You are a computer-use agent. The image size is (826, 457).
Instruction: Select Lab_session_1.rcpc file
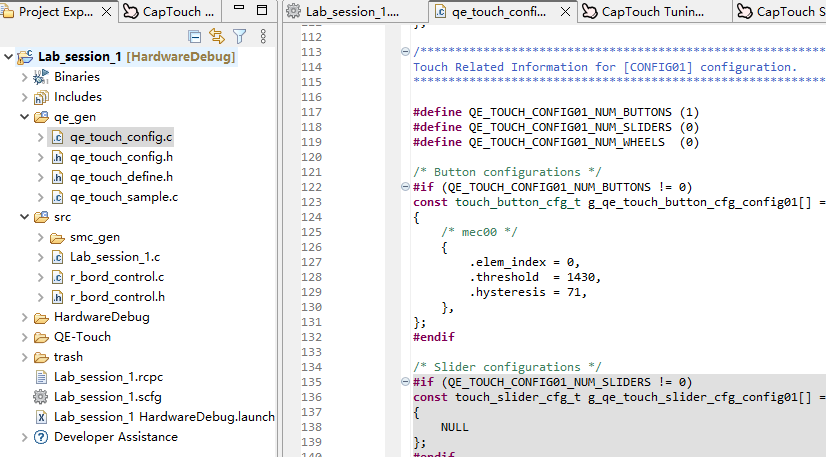pyautogui.click(x=108, y=377)
